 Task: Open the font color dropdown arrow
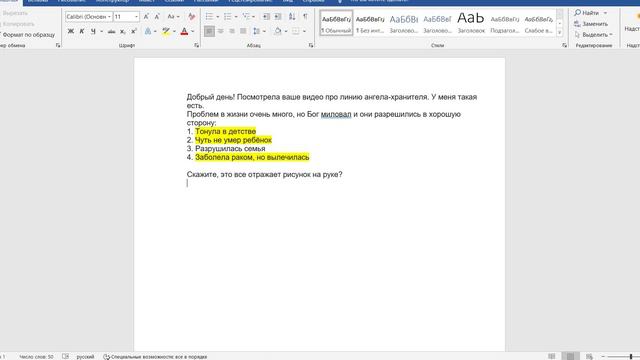click(x=193, y=31)
